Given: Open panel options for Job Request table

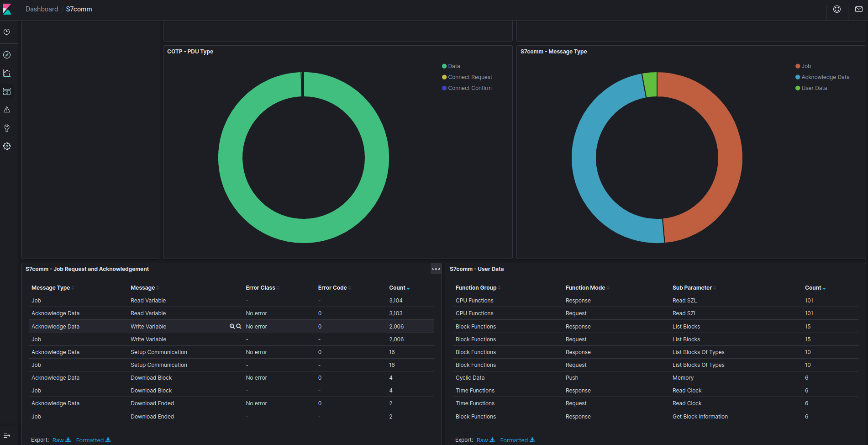Looking at the screenshot, I should click(x=436, y=269).
